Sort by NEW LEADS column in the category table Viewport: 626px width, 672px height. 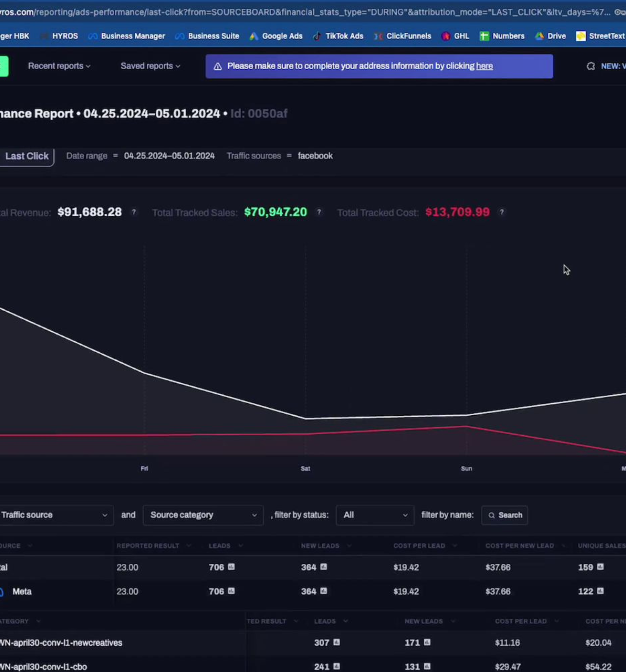coord(429,621)
